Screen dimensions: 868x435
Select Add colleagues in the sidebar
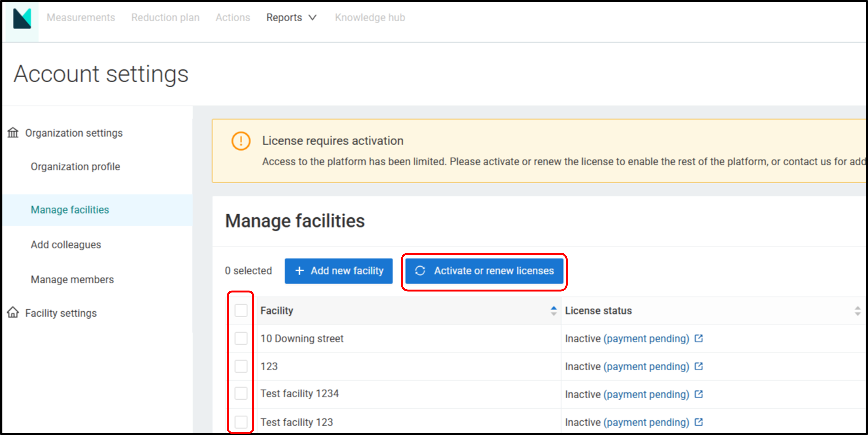click(x=66, y=245)
